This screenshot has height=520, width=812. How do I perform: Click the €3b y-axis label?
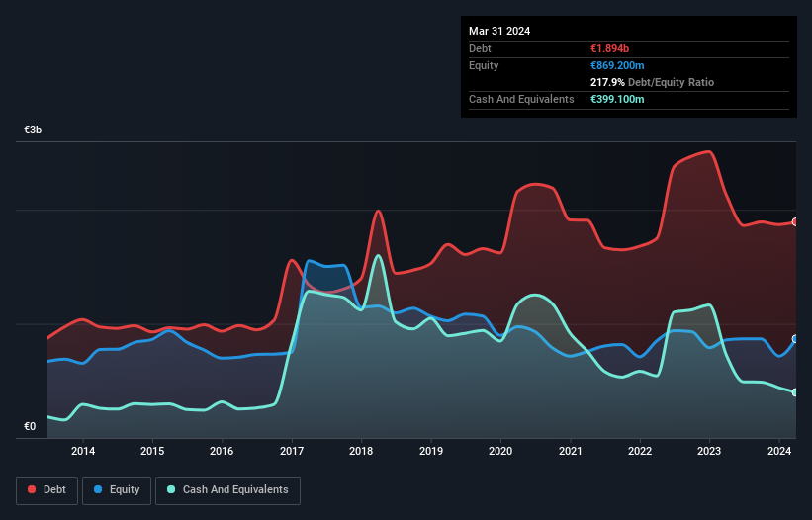(33, 130)
